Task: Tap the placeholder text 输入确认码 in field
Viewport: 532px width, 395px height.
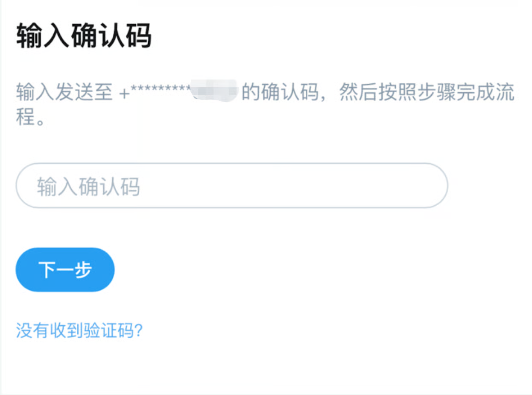Action: [x=88, y=187]
